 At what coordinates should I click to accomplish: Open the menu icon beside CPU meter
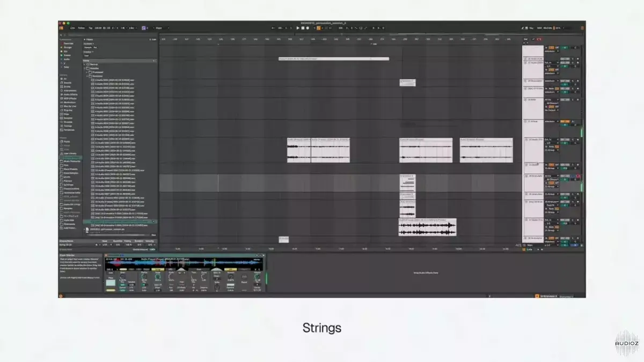click(x=581, y=27)
